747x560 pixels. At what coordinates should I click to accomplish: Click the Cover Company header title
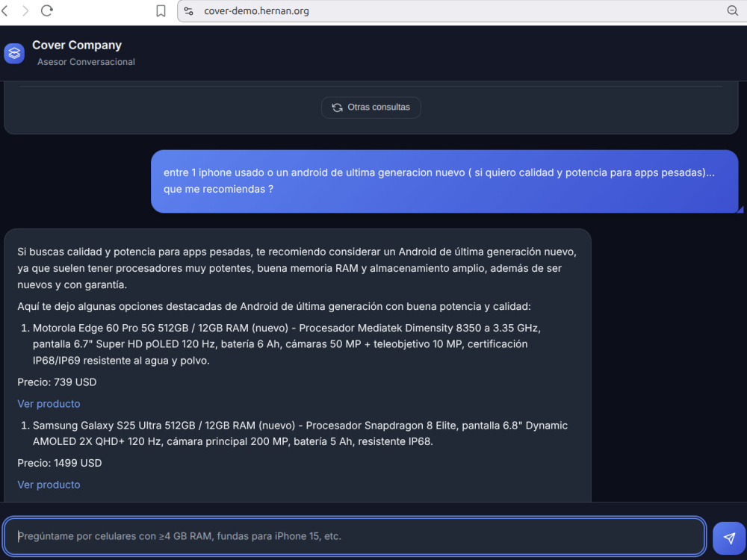pyautogui.click(x=77, y=46)
